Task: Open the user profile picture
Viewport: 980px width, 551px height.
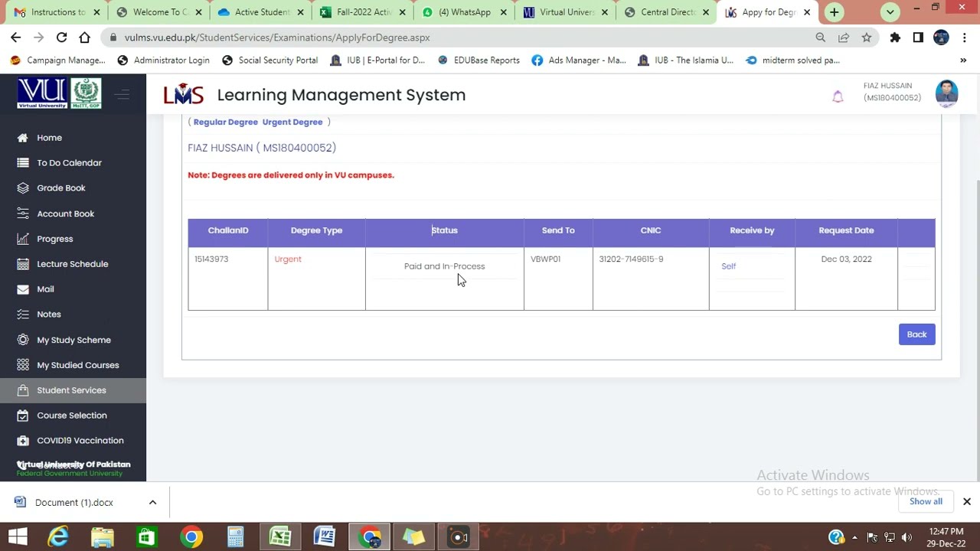Action: tap(946, 93)
